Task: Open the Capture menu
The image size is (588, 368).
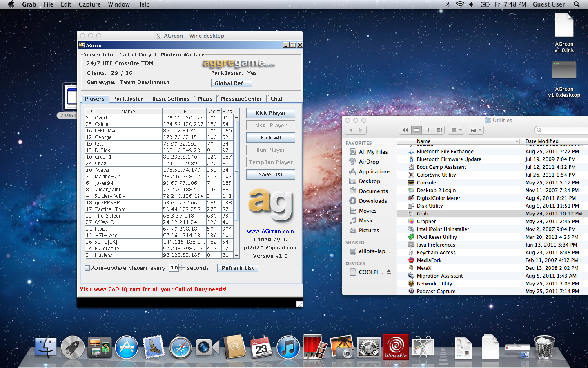Action: tap(89, 4)
